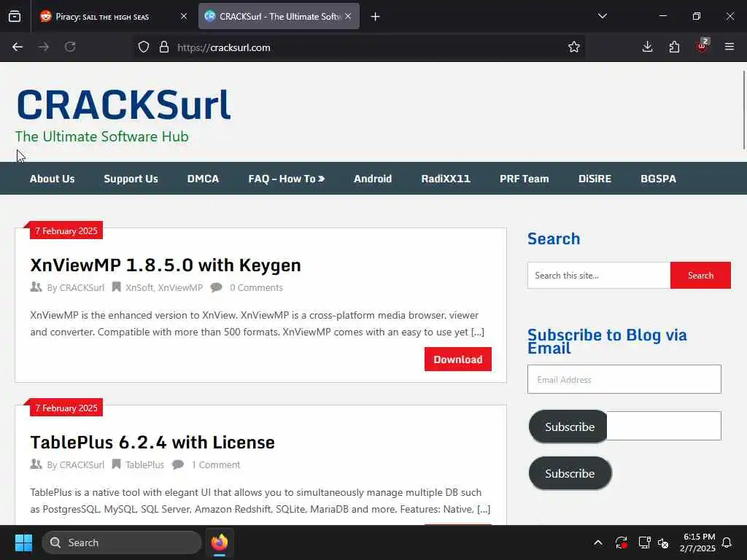This screenshot has width=747, height=560.
Task: Expand the list all tabs chevron
Action: coord(602,16)
